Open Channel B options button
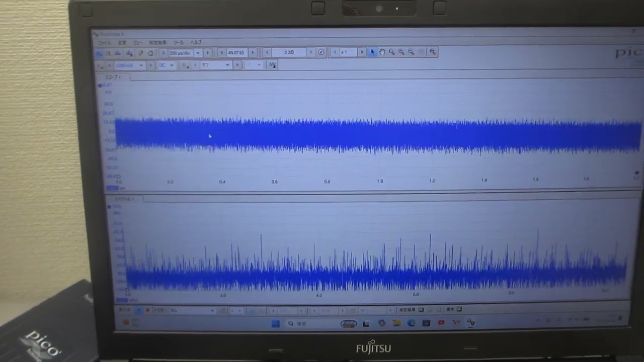 click(x=186, y=65)
